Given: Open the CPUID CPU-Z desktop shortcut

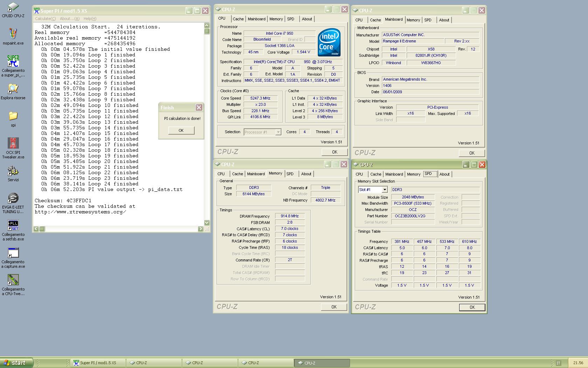Looking at the screenshot, I should coord(13,7).
